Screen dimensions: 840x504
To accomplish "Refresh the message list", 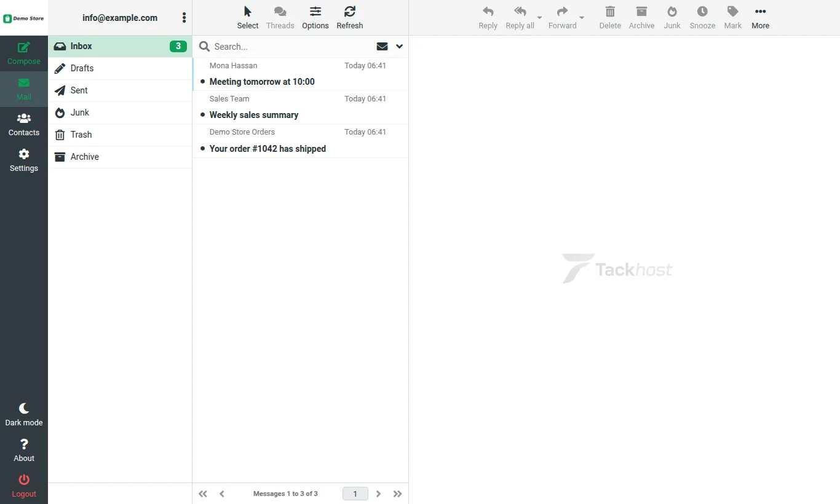I will pyautogui.click(x=350, y=18).
